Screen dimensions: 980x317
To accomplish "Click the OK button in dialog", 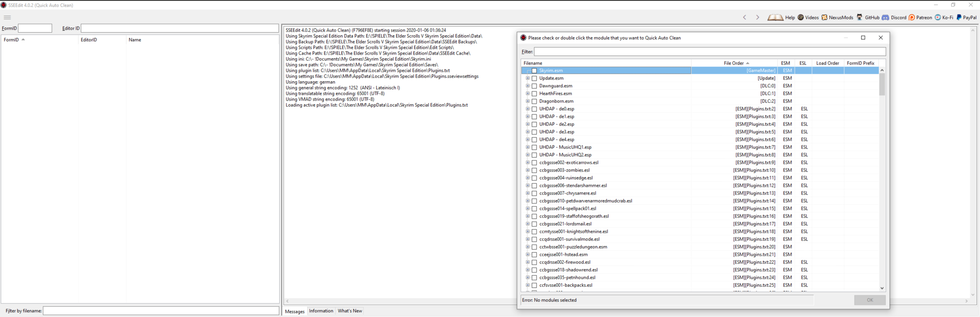I will coord(870,300).
